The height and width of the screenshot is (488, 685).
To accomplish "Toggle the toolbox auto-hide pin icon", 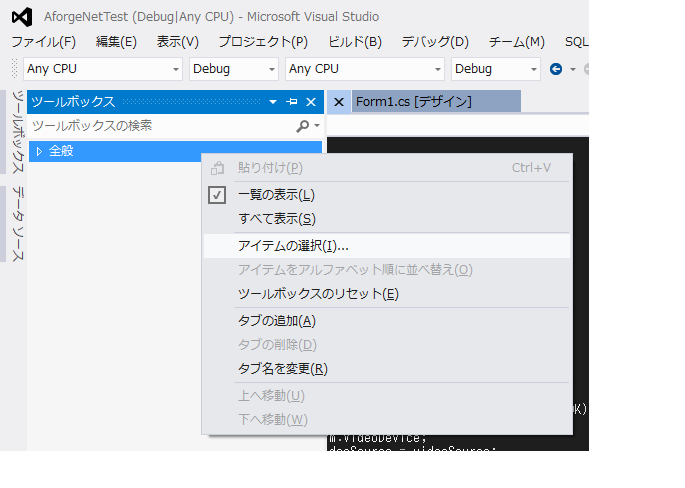I will tap(291, 102).
